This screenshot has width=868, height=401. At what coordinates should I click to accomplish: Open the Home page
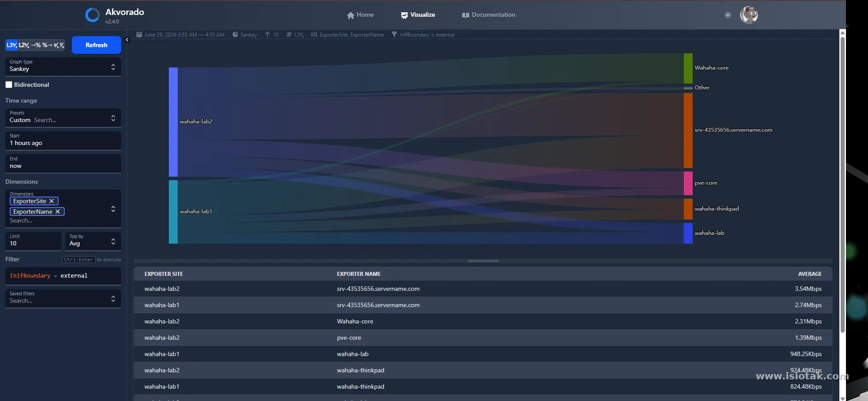[x=360, y=15]
